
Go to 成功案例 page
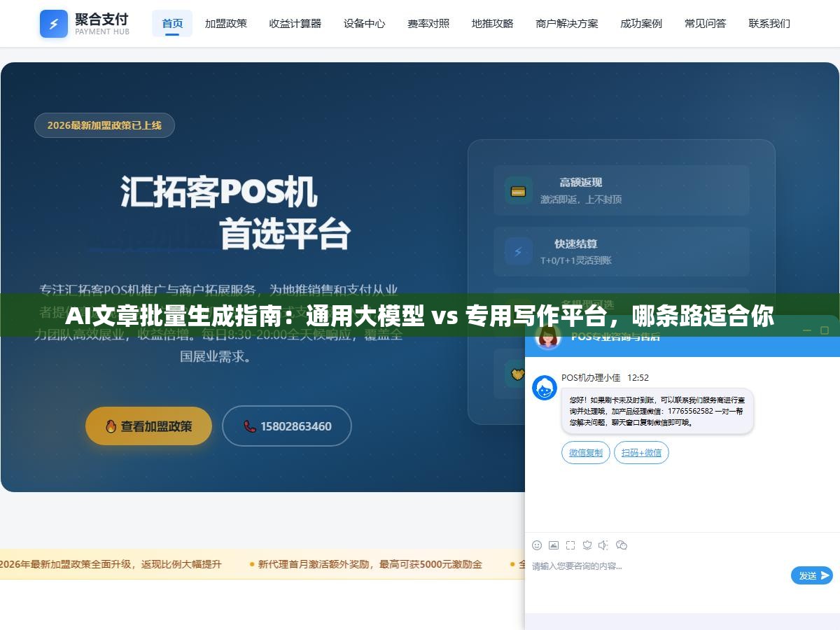click(641, 23)
